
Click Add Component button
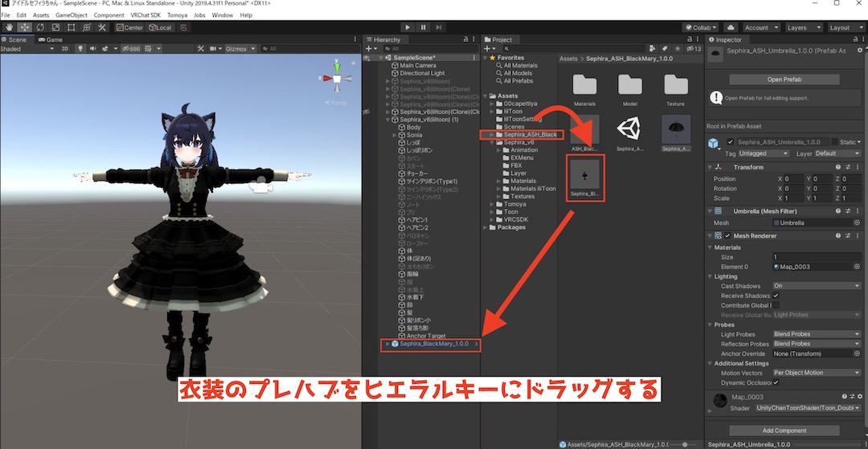tap(784, 431)
